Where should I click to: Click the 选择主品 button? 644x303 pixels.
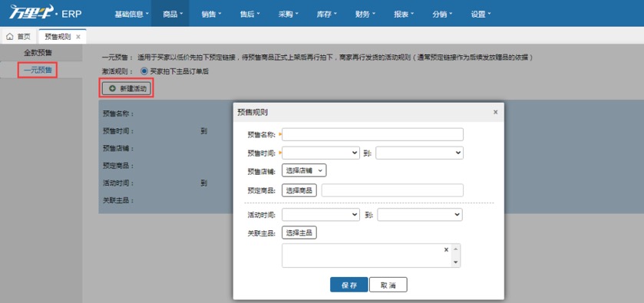299,232
